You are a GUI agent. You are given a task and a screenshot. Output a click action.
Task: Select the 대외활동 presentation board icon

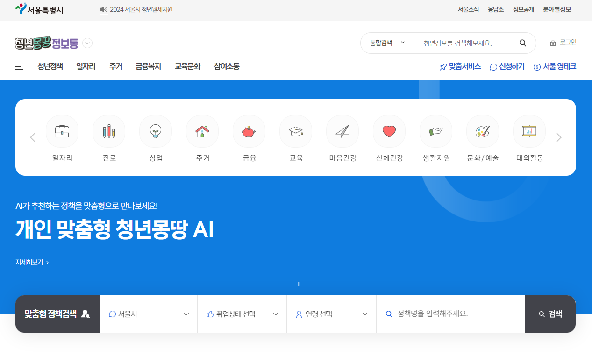(x=529, y=131)
